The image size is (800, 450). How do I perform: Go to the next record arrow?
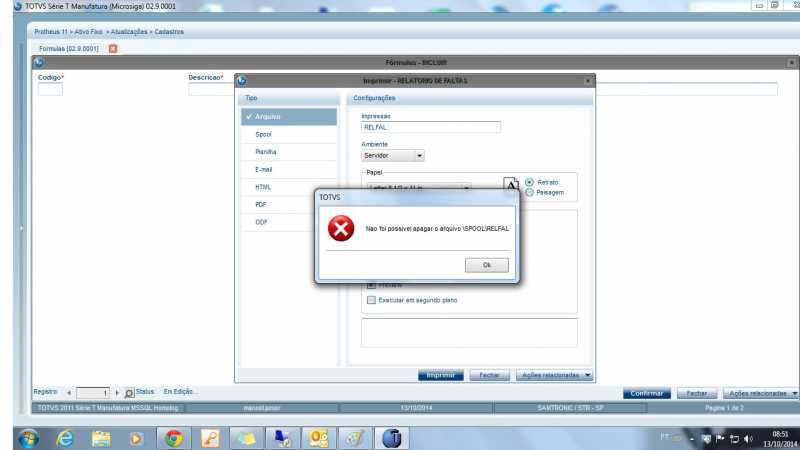tap(117, 393)
